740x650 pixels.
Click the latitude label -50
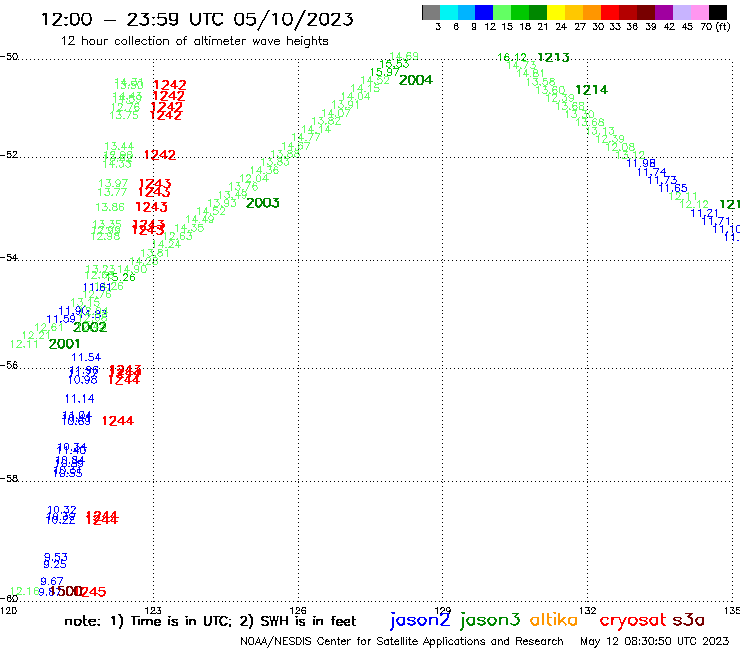click(9, 57)
